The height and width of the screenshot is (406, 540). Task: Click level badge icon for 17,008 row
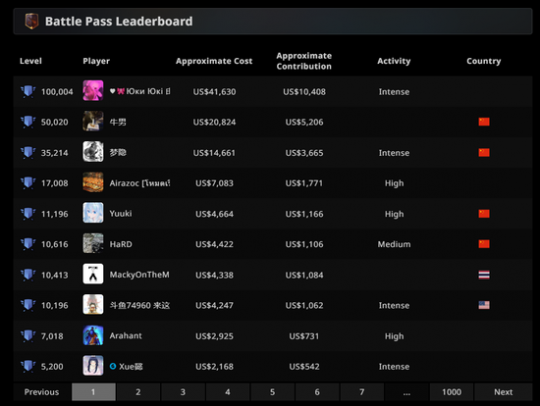point(28,183)
